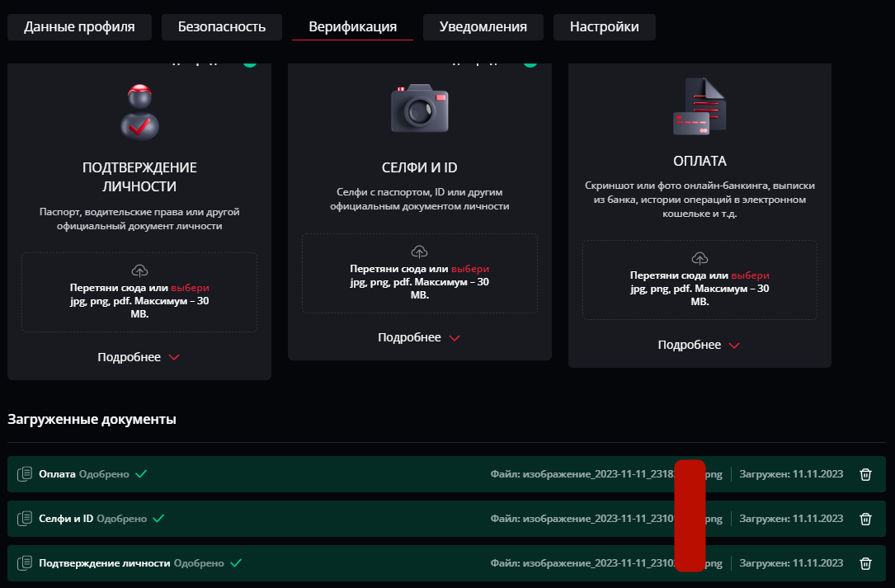Click the document icon in Оплата row
895x588 pixels.
pyautogui.click(x=25, y=474)
